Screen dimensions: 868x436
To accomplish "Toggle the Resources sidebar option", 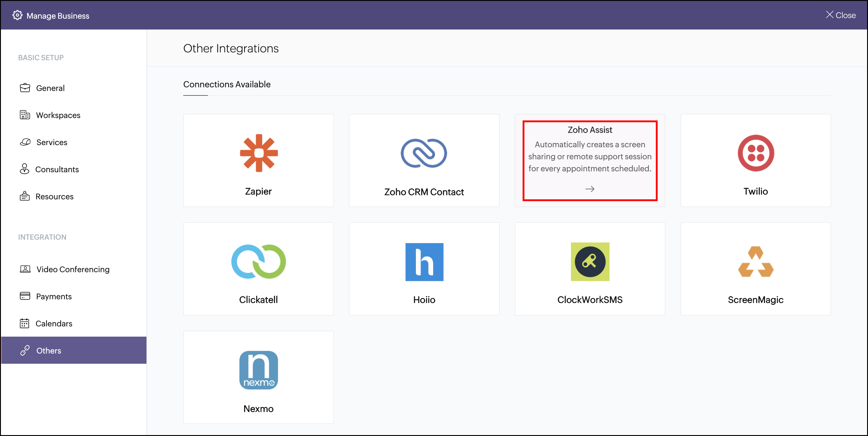I will click(53, 196).
